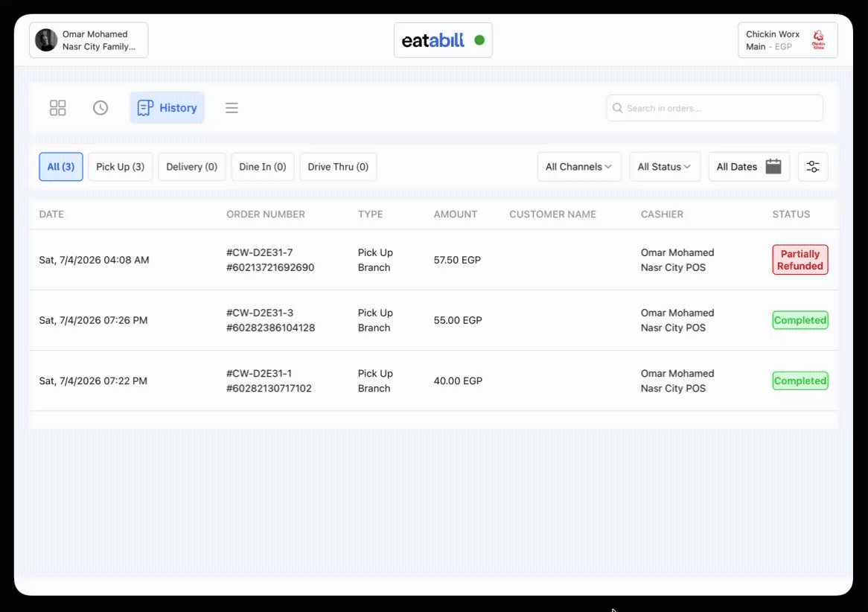
Task: Open the All Dates picker
Action: [749, 167]
